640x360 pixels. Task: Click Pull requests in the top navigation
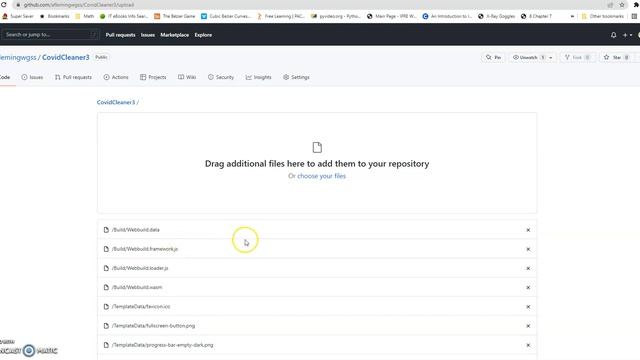[120, 35]
